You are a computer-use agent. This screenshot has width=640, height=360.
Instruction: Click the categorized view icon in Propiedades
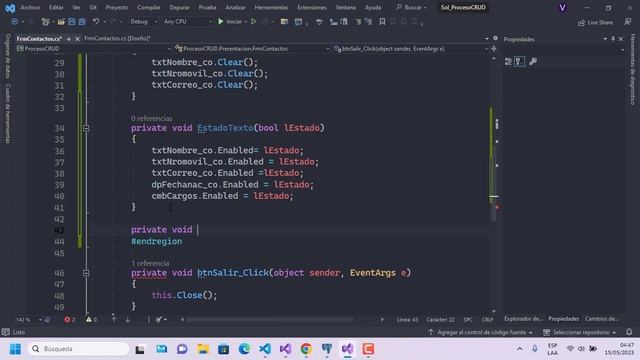[x=508, y=61]
